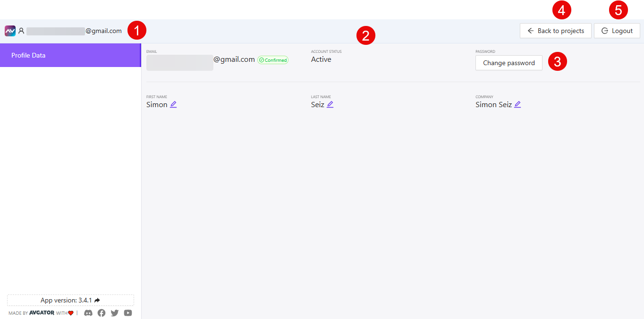Edit the company name Simon Seiz
The image size is (644, 319).
click(x=517, y=104)
